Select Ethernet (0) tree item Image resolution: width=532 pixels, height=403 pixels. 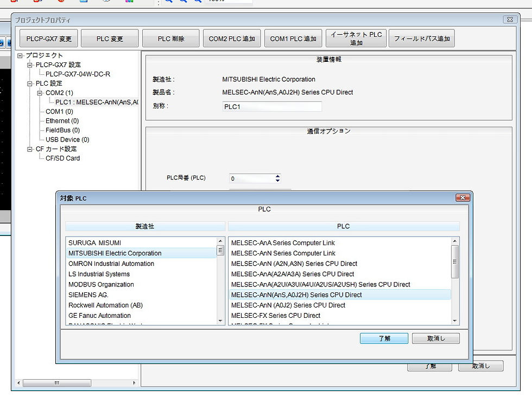point(62,120)
